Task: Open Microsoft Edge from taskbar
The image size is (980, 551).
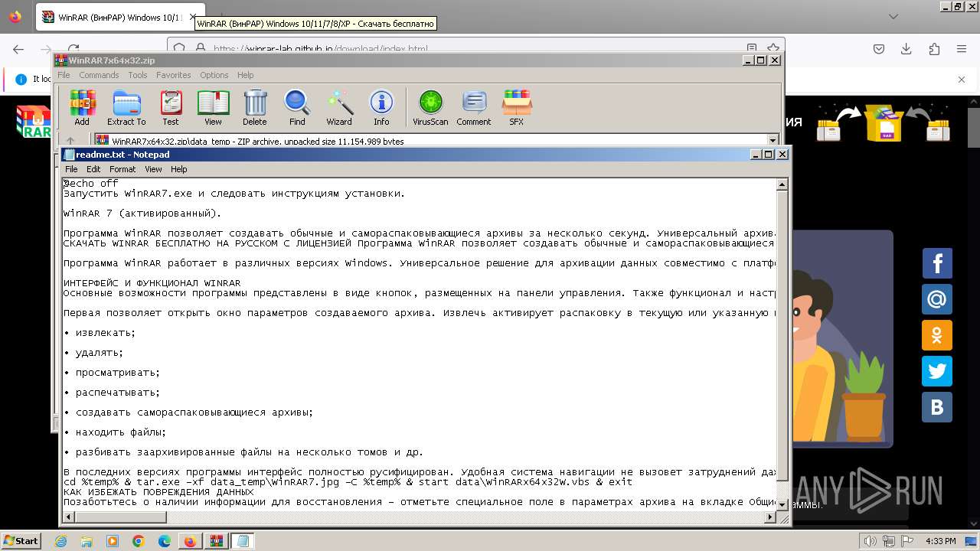Action: point(164,541)
